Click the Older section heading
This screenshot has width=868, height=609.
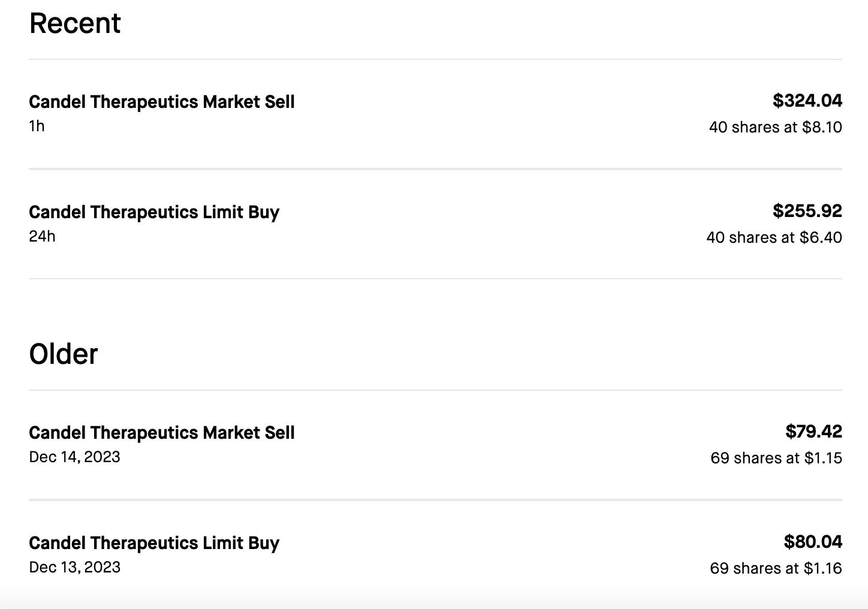click(64, 354)
